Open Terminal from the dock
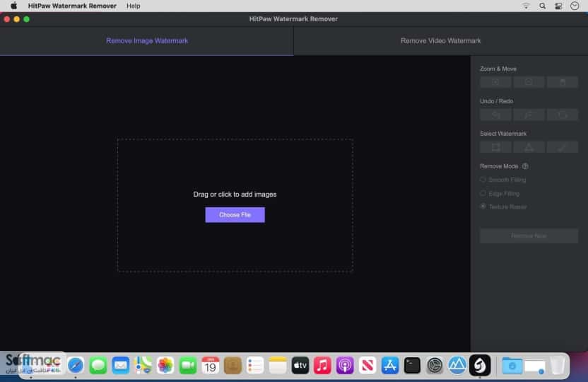The width and height of the screenshot is (588, 382). click(x=412, y=366)
